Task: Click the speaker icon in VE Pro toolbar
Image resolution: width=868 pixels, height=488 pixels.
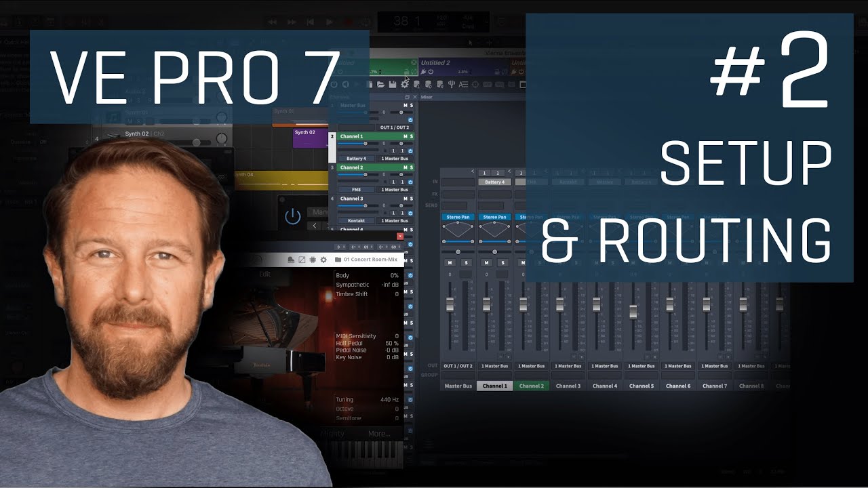Action: tap(345, 84)
